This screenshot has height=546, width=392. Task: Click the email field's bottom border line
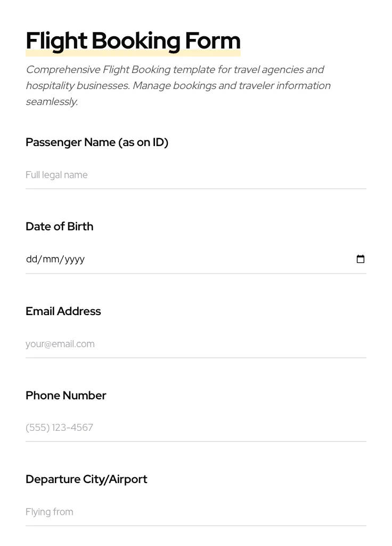[x=196, y=358]
